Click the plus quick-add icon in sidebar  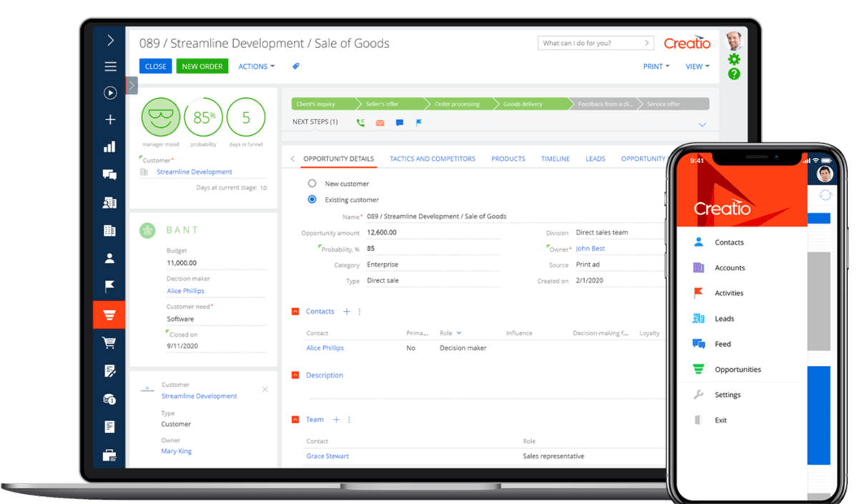tap(110, 119)
